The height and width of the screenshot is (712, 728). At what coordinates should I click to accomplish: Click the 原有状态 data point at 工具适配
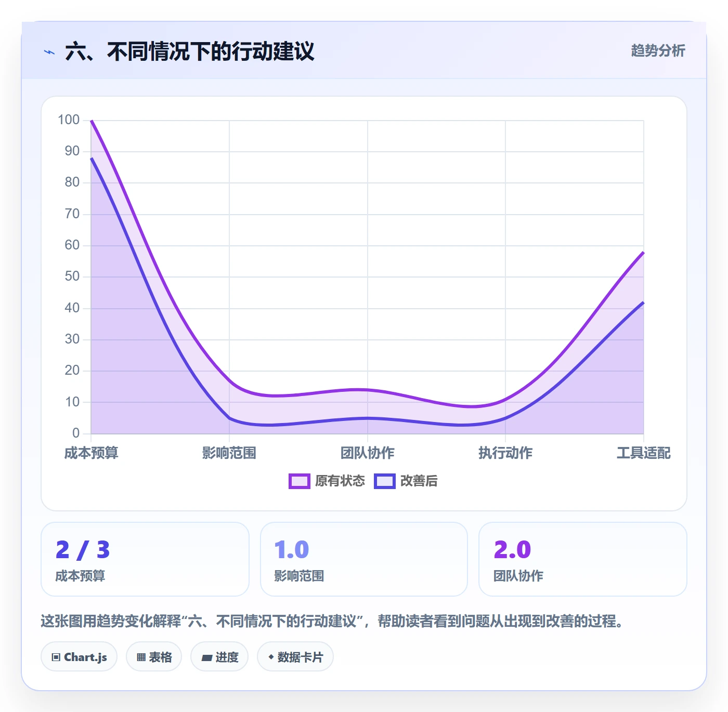644,252
